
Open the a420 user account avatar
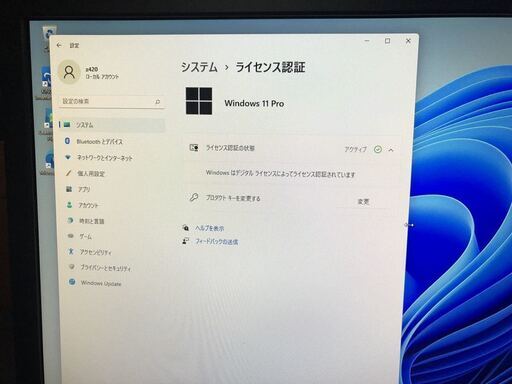pos(69,72)
